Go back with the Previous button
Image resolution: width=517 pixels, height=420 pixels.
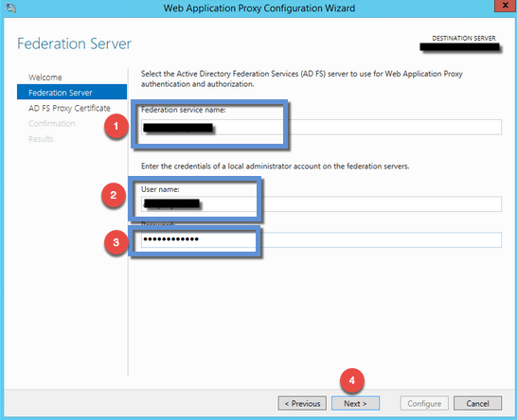[x=302, y=403]
